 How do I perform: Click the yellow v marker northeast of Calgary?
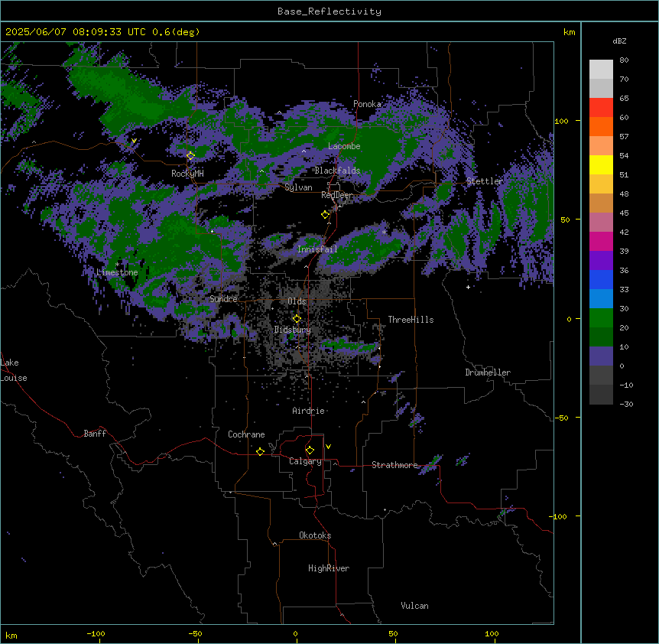click(x=328, y=447)
